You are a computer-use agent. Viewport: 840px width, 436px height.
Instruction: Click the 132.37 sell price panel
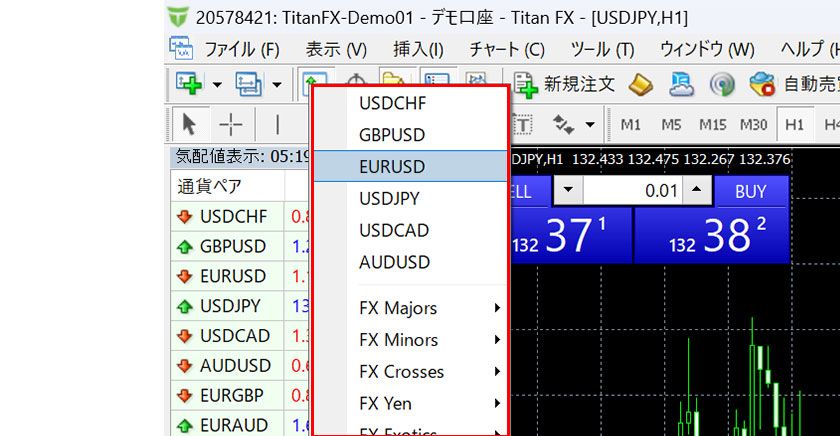(571, 235)
